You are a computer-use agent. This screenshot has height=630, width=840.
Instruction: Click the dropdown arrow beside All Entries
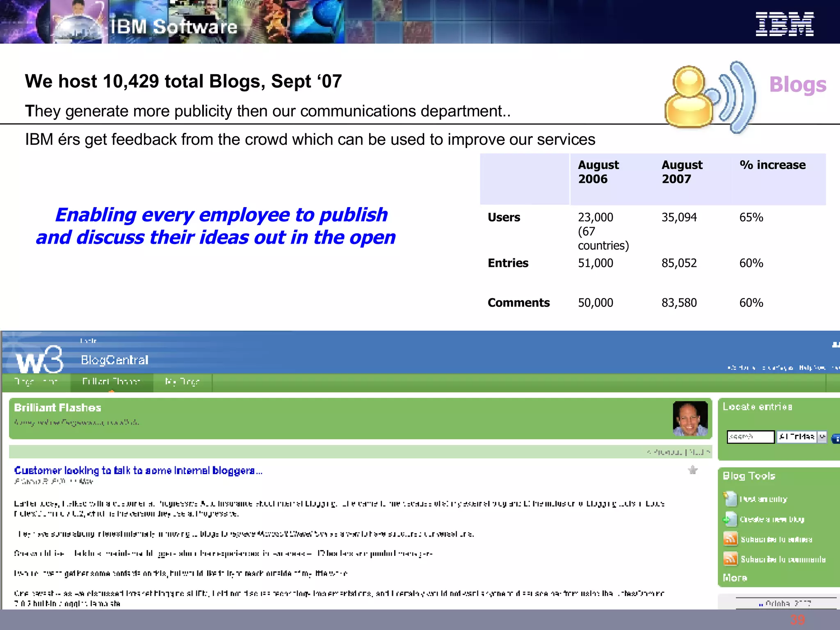tap(822, 437)
